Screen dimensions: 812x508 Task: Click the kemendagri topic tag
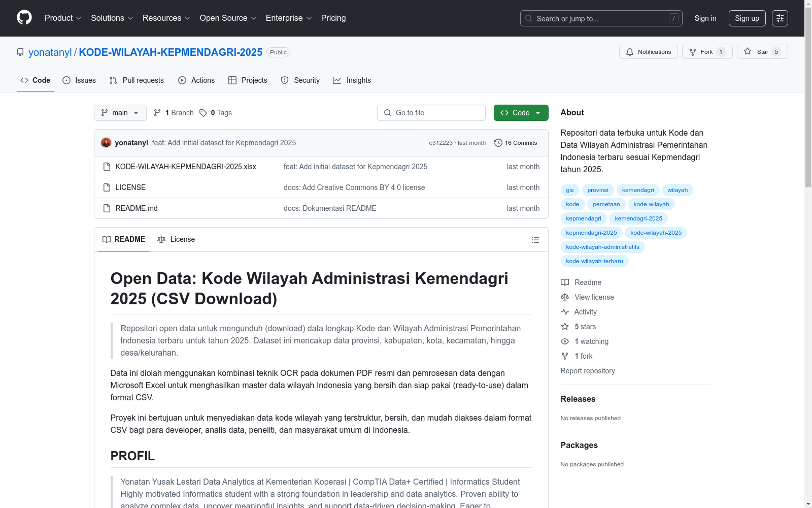pos(638,190)
